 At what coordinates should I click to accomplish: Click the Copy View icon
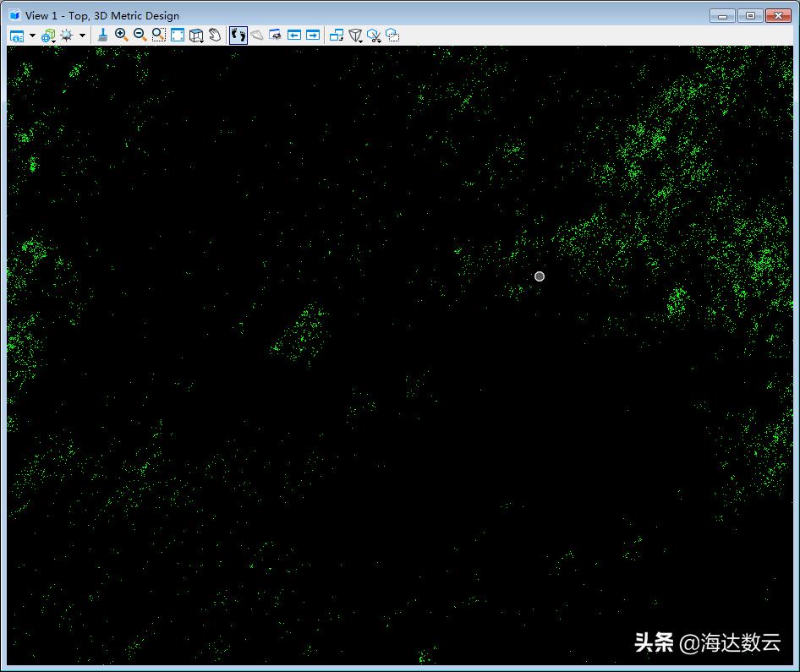tap(337, 36)
